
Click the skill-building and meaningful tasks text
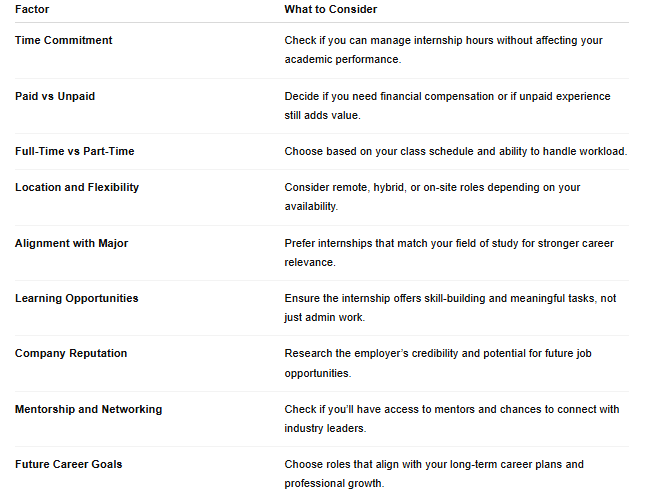click(450, 308)
